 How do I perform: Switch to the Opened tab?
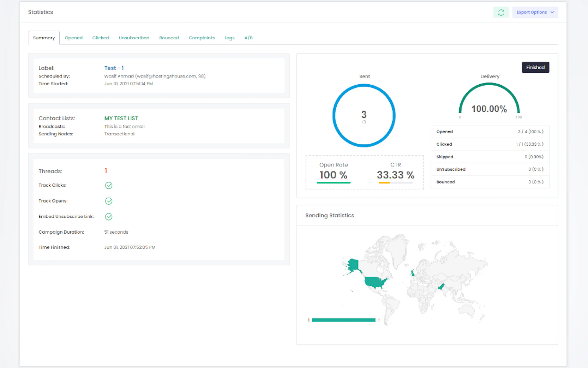pyautogui.click(x=74, y=38)
